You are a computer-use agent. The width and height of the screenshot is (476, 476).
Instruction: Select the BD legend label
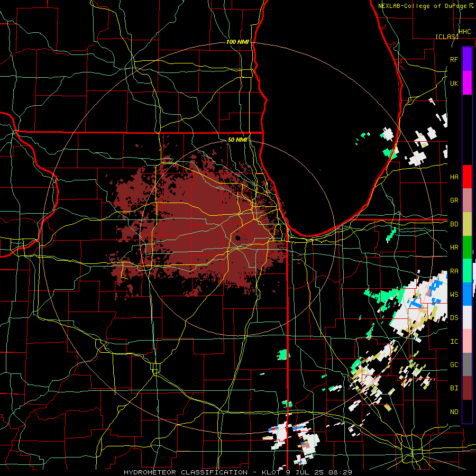click(454, 224)
